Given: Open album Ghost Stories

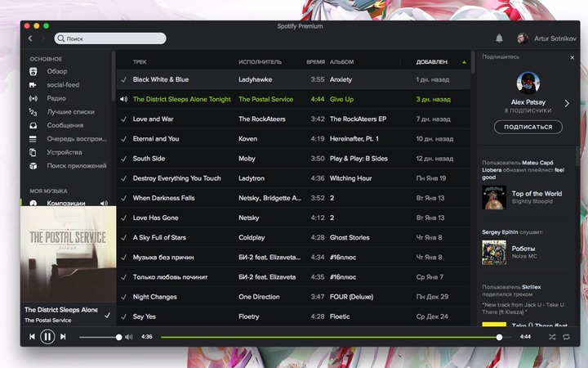Looking at the screenshot, I should [350, 238].
